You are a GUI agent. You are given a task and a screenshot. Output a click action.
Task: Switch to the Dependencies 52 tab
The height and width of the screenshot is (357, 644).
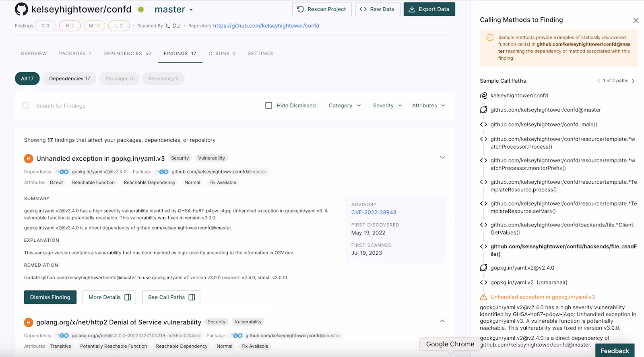(x=127, y=54)
